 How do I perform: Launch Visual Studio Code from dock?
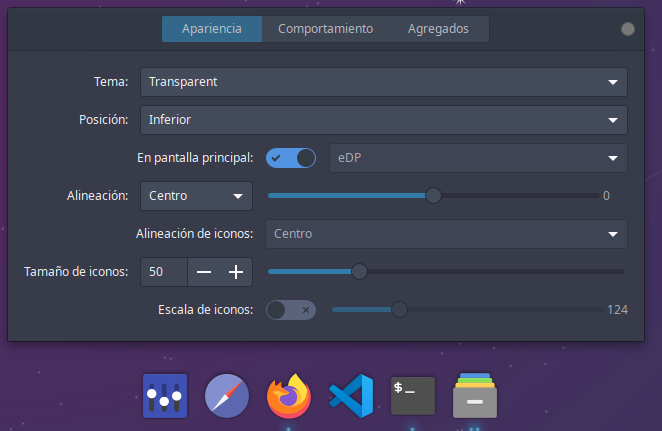tap(351, 397)
